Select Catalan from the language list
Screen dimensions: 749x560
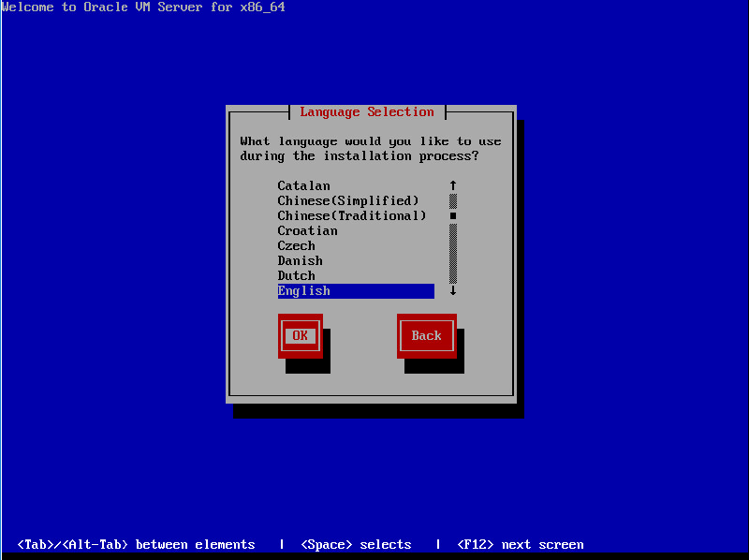tap(303, 185)
